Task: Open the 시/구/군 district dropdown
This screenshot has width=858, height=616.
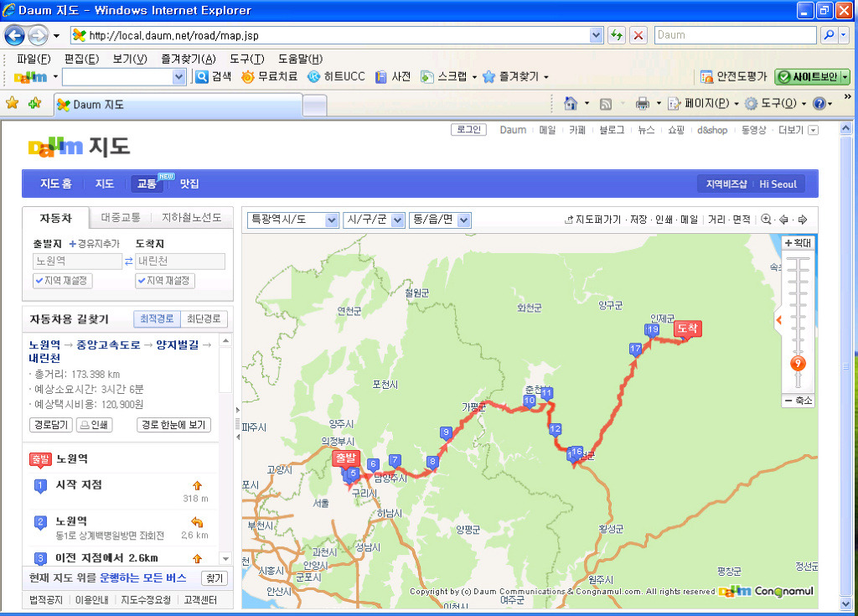Action: tap(374, 220)
